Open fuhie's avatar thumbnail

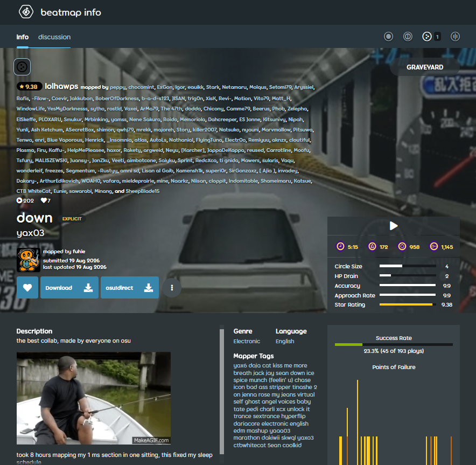(28, 260)
